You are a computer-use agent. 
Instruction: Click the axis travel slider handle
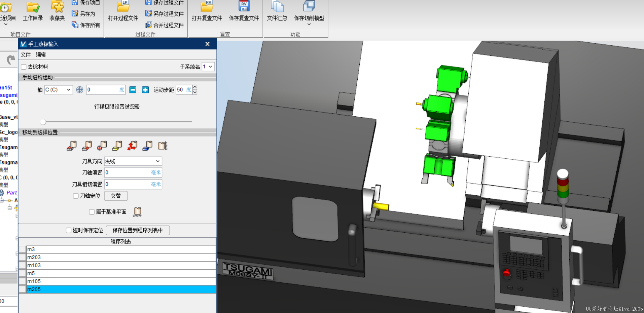[43, 122]
